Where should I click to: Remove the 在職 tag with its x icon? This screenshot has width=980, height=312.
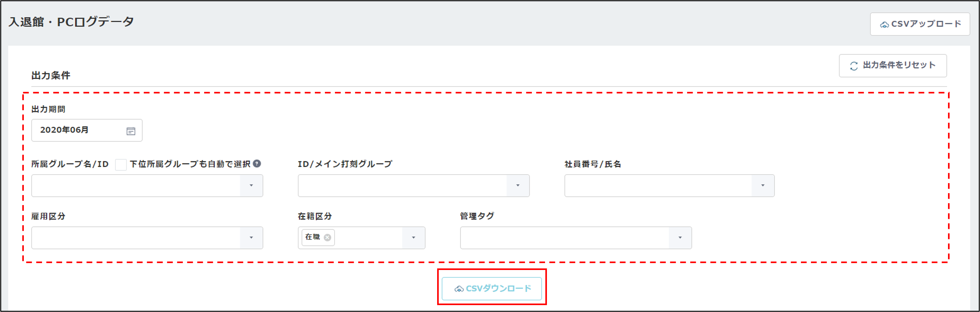coord(327,237)
